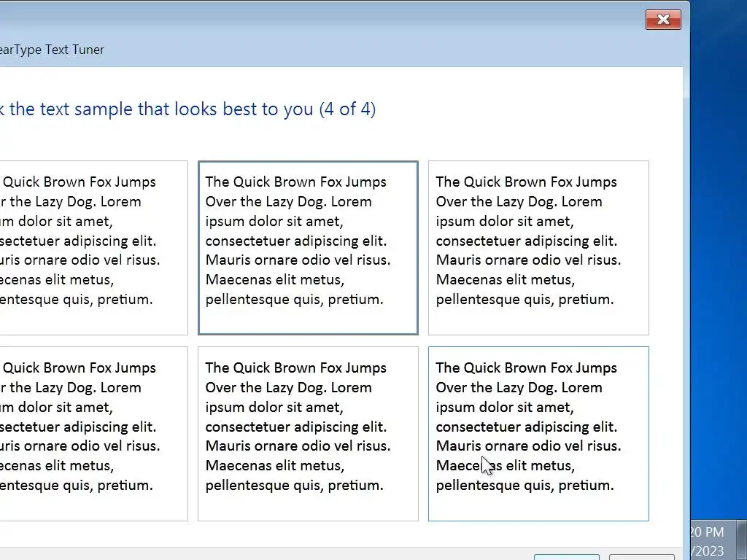The height and width of the screenshot is (560, 747).
Task: Click the ClearType Text Tuner window title text
Action: coord(53,50)
